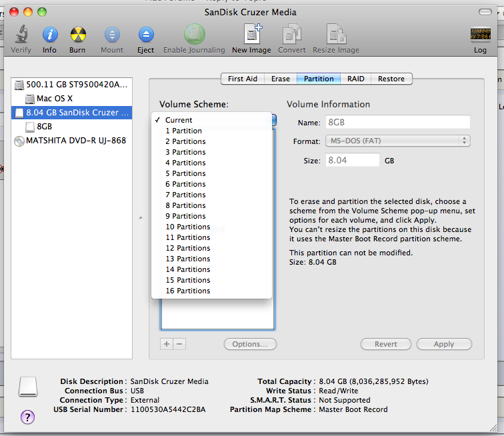Click the Convert toolbar icon
504x436 pixels.
[x=291, y=34]
